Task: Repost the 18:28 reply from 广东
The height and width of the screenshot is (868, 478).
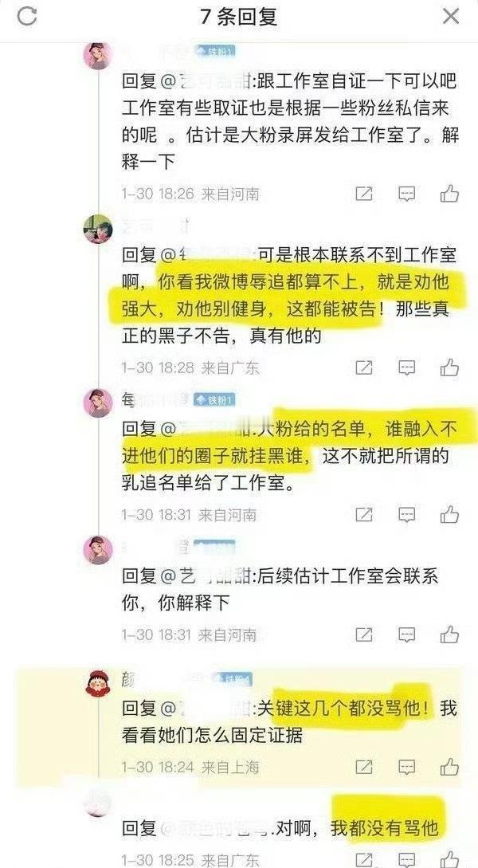Action: [x=363, y=367]
